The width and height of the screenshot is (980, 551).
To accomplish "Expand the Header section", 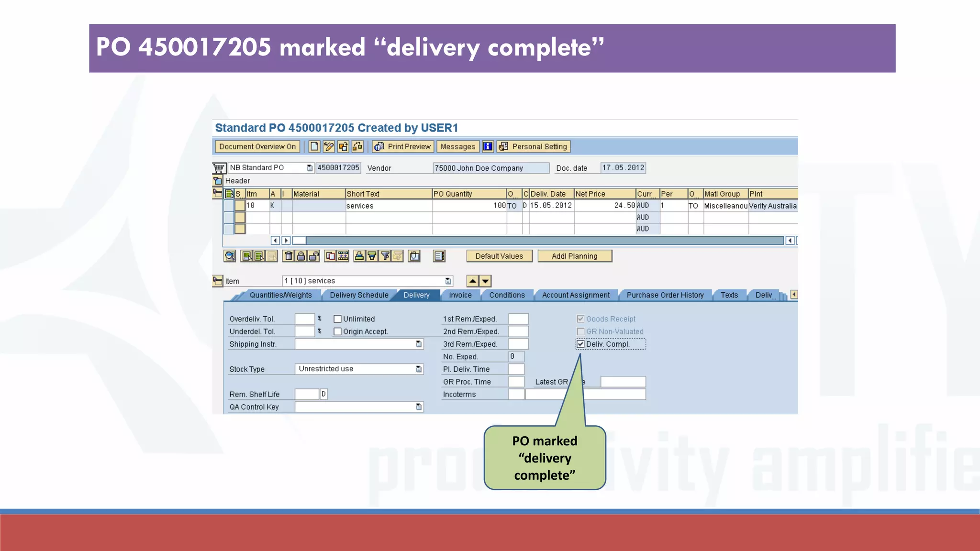I will coord(218,181).
